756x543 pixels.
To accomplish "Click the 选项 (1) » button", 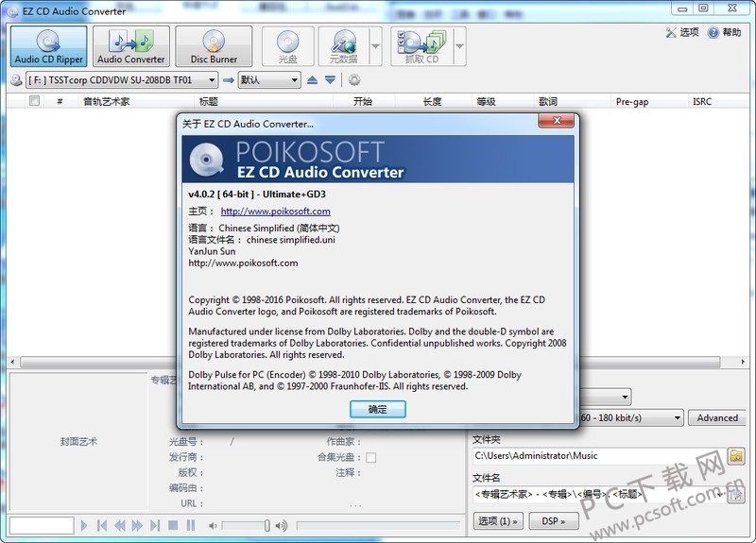I will point(498,521).
